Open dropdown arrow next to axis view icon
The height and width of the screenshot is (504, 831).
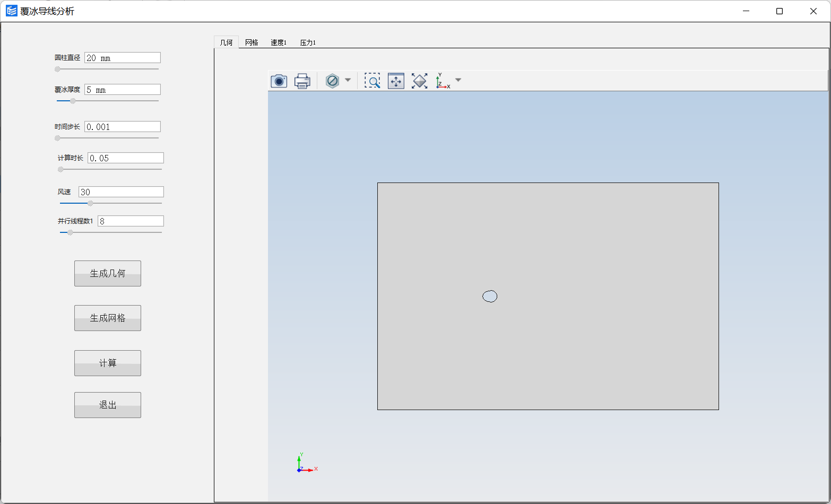click(x=458, y=80)
